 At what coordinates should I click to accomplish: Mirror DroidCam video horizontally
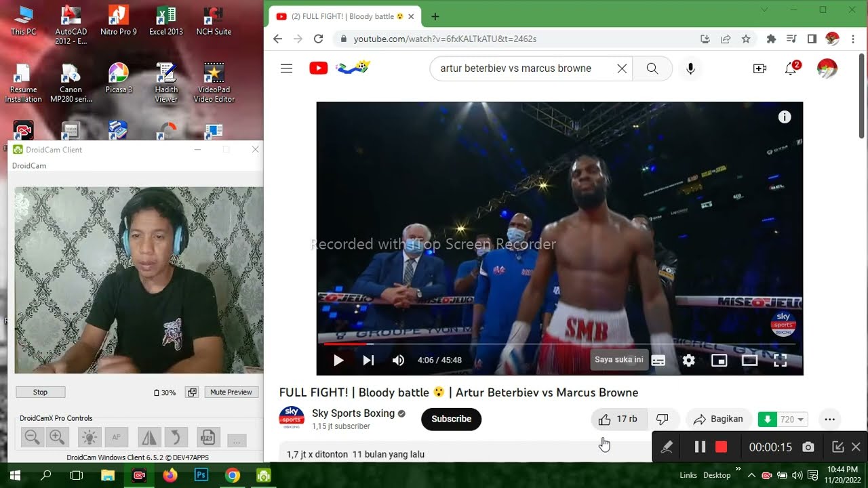pos(149,437)
